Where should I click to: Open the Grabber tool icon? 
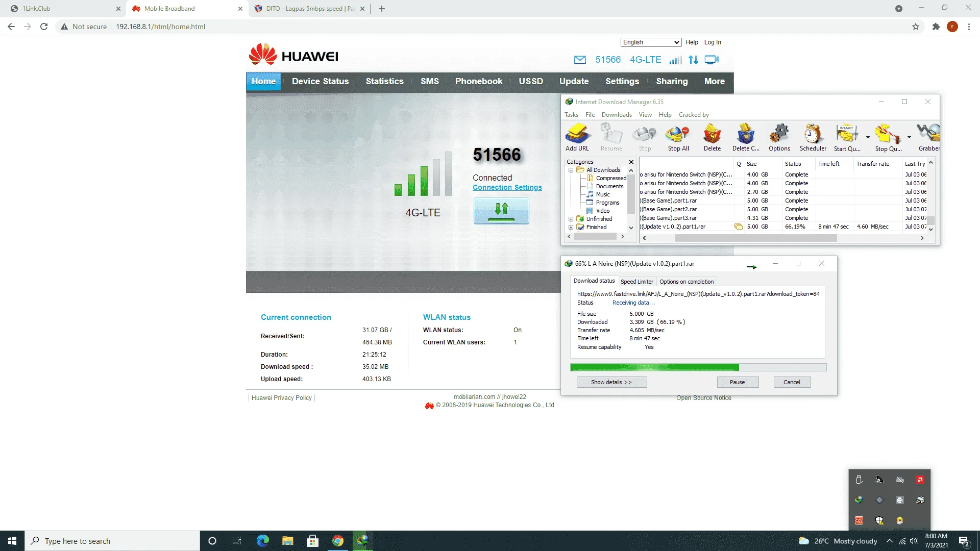point(928,137)
